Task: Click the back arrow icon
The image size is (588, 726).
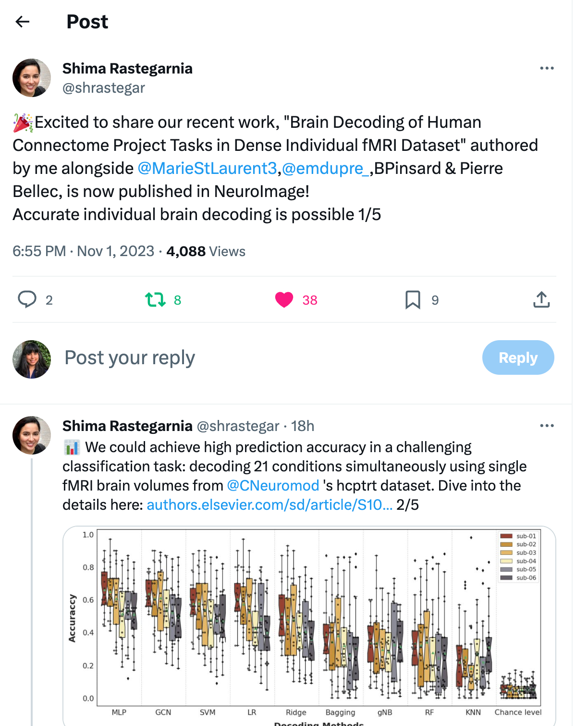Action: (23, 22)
